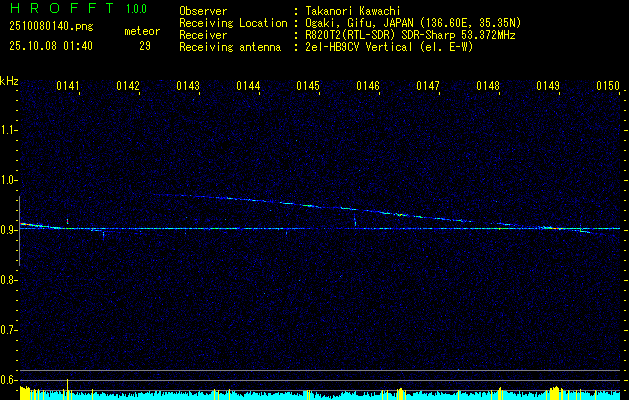The height and width of the screenshot is (400, 629).
Task: Select the 0149 time marker
Action: pyautogui.click(x=548, y=87)
